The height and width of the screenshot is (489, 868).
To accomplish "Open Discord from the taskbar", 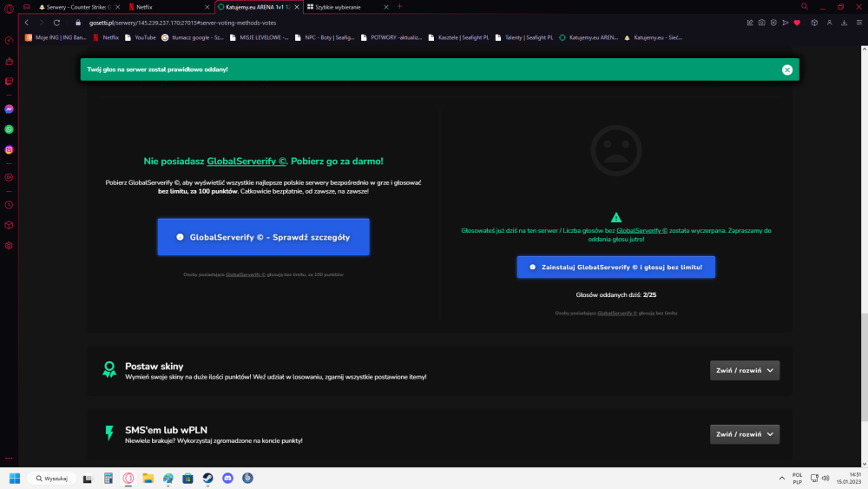I will click(x=227, y=479).
